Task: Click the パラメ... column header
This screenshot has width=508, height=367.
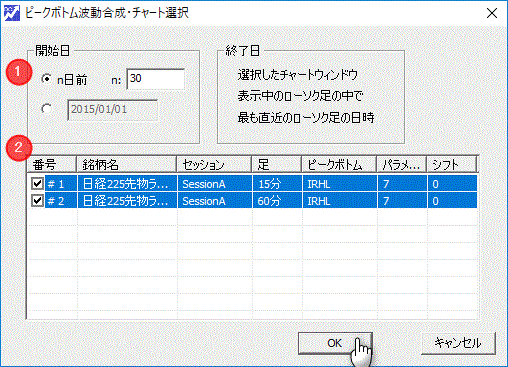Action: [x=402, y=164]
